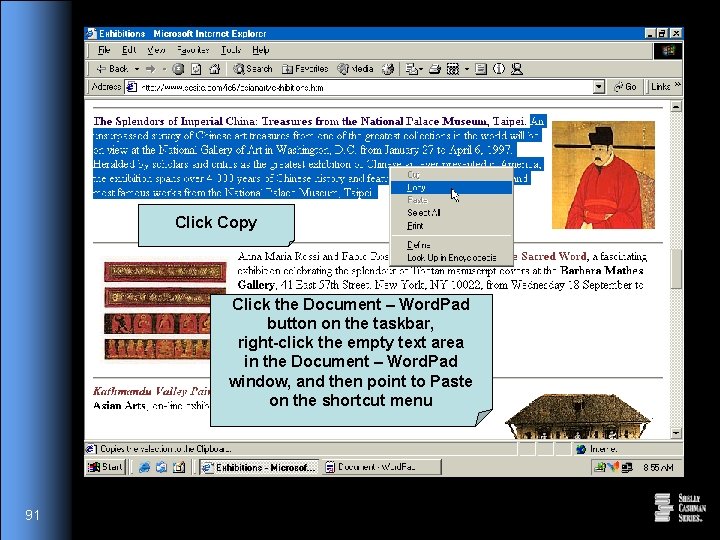
Task: Expand the Links toolbar chevron
Action: [x=677, y=84]
